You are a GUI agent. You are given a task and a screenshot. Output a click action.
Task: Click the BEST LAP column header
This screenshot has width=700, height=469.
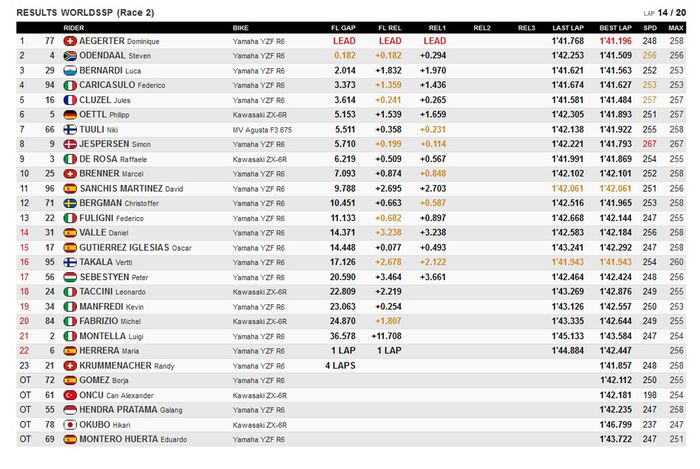[x=615, y=28]
